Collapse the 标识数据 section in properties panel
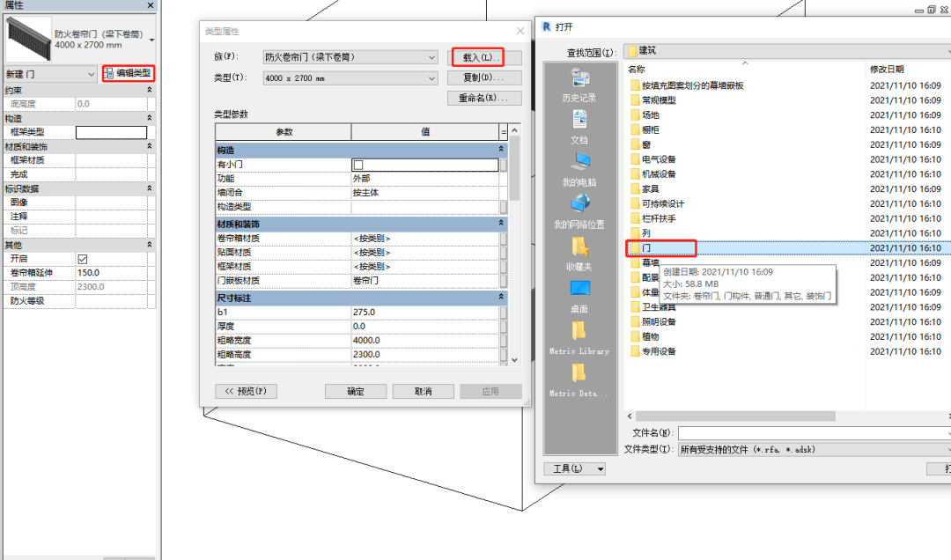The image size is (951, 560). click(x=149, y=188)
